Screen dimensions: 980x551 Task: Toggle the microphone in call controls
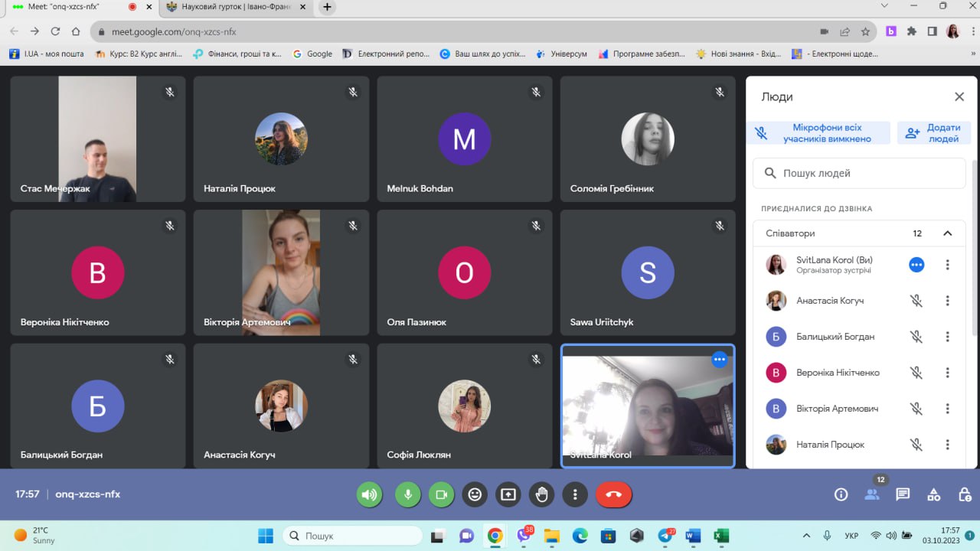coord(407,494)
